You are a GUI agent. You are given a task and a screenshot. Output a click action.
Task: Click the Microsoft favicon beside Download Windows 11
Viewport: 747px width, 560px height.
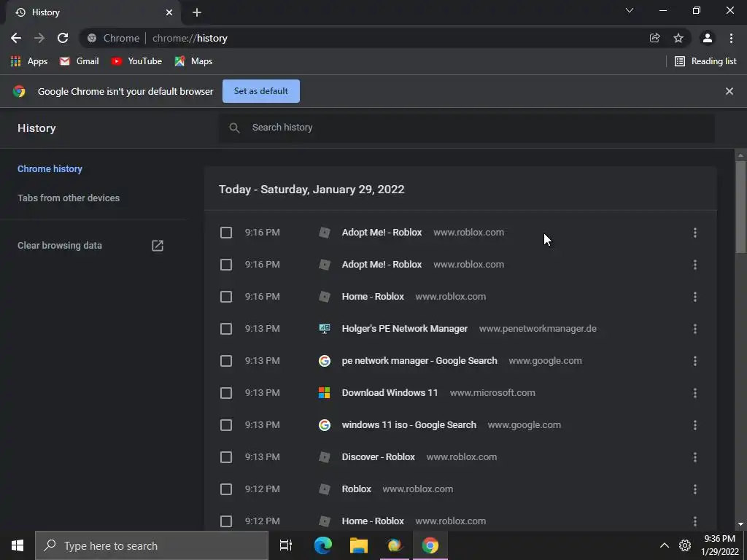tap(325, 393)
